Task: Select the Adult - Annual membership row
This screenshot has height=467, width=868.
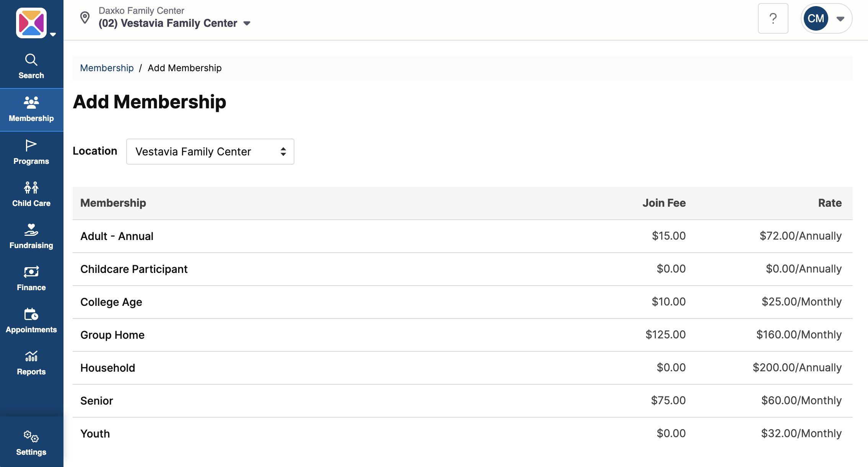Action: (x=117, y=236)
